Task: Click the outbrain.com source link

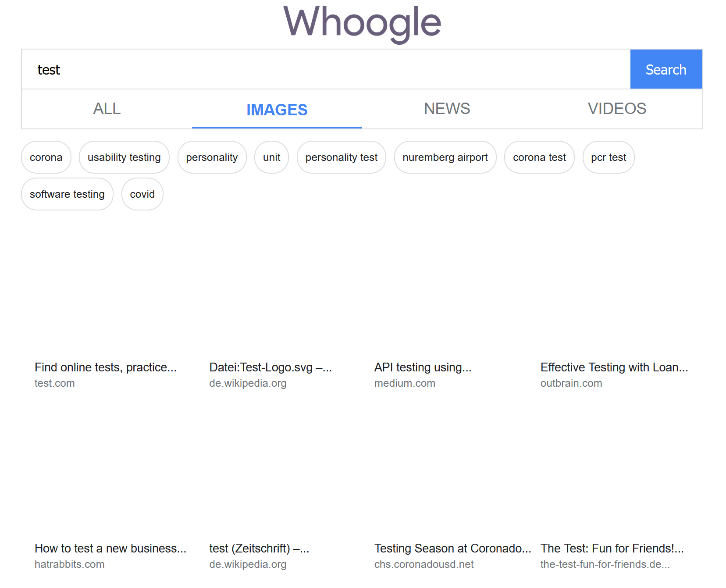Action: [x=571, y=383]
